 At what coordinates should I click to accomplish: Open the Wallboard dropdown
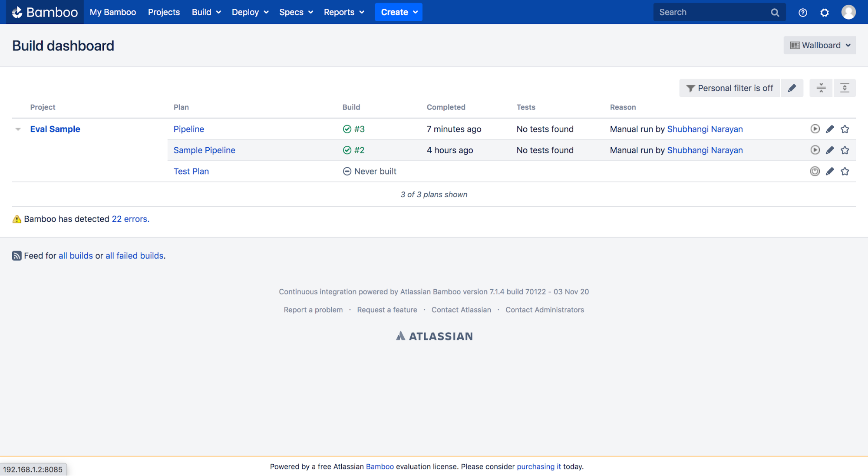click(x=819, y=45)
